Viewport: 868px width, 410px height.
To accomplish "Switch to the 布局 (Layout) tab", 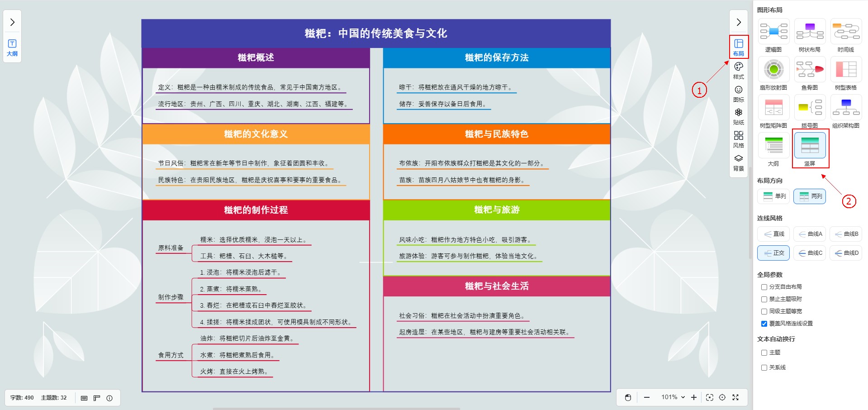I will coord(738,47).
